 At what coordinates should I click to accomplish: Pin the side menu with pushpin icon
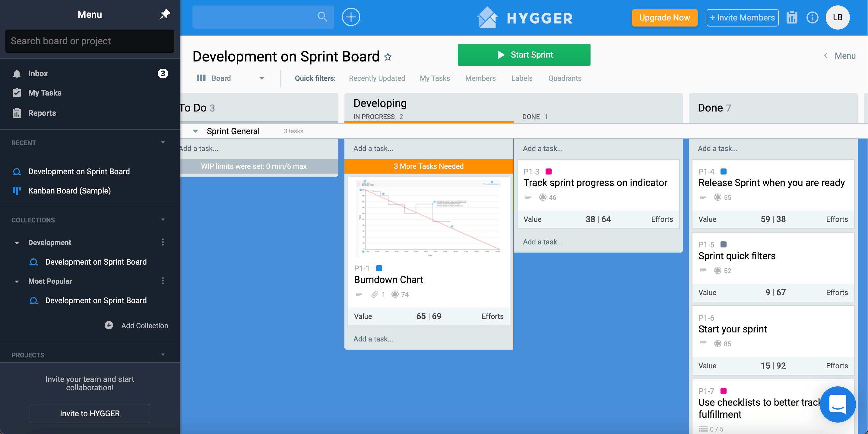pos(164,14)
